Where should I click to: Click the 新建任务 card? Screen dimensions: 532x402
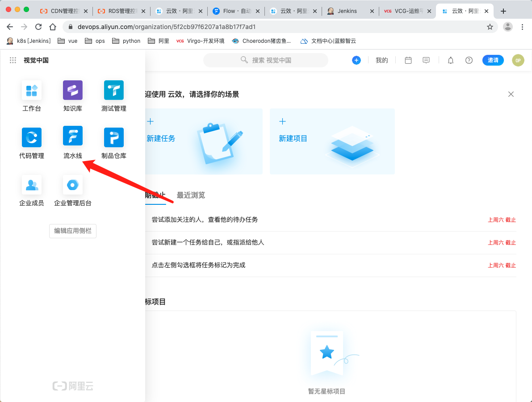coord(204,141)
